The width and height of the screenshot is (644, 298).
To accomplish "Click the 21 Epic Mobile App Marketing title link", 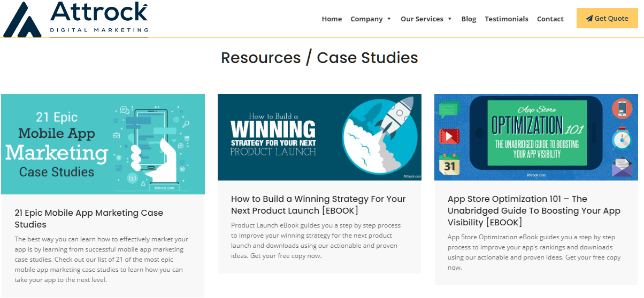I will tap(89, 218).
